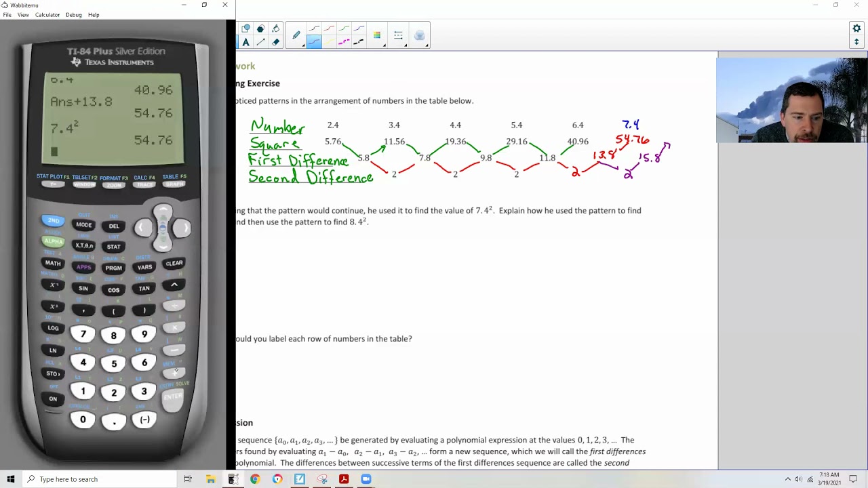Choose the yellow highlighter pen style
This screenshot has height=488, width=868.
coord(329,42)
